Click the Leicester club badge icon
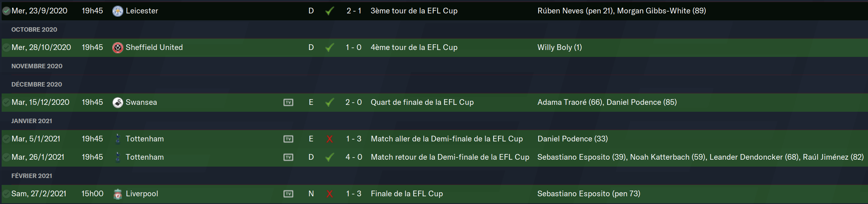 [x=118, y=11]
